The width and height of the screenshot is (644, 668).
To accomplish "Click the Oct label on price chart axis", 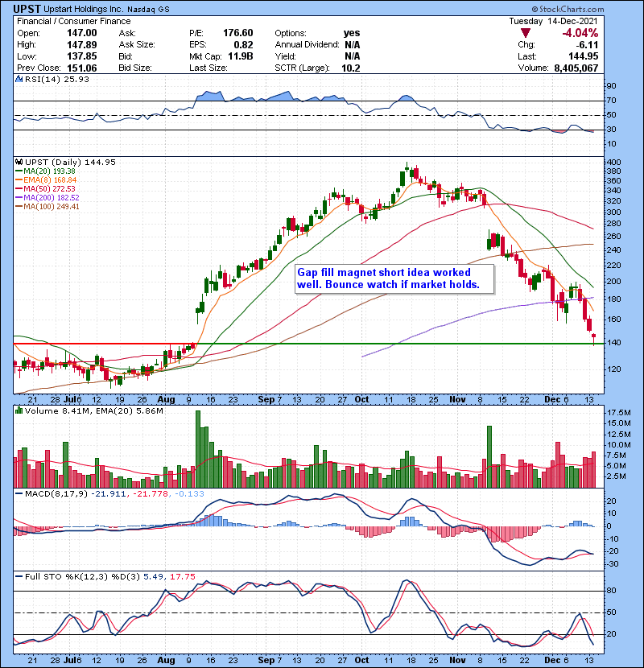I will [362, 400].
